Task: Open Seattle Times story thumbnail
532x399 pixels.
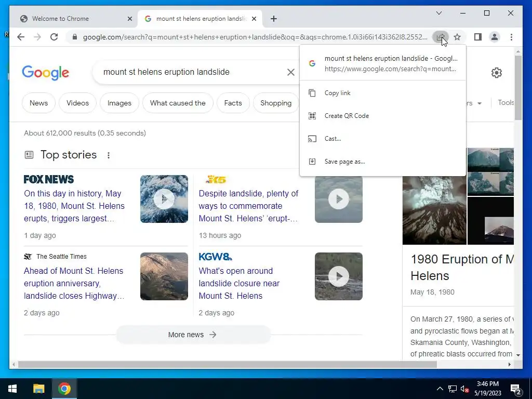Action: 164,276
